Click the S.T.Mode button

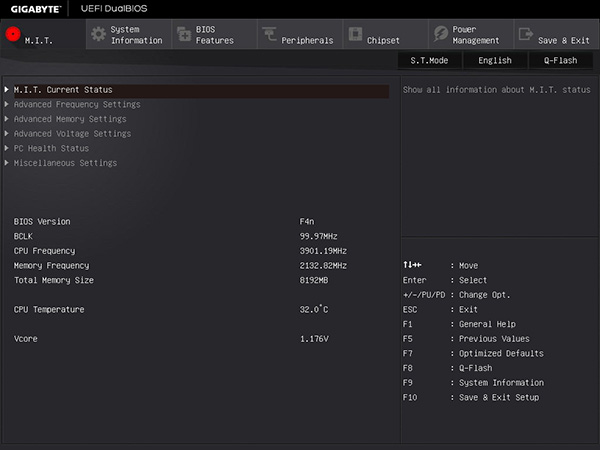pyautogui.click(x=429, y=60)
